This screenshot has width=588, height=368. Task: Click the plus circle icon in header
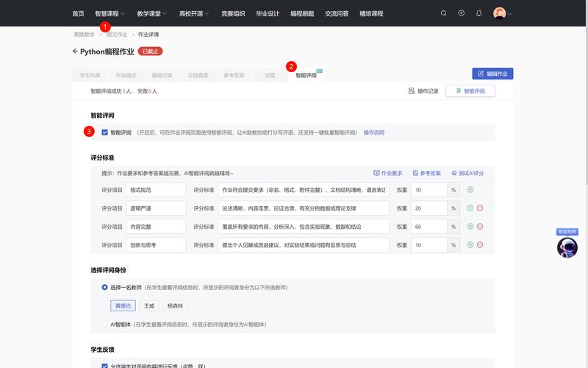tap(461, 13)
